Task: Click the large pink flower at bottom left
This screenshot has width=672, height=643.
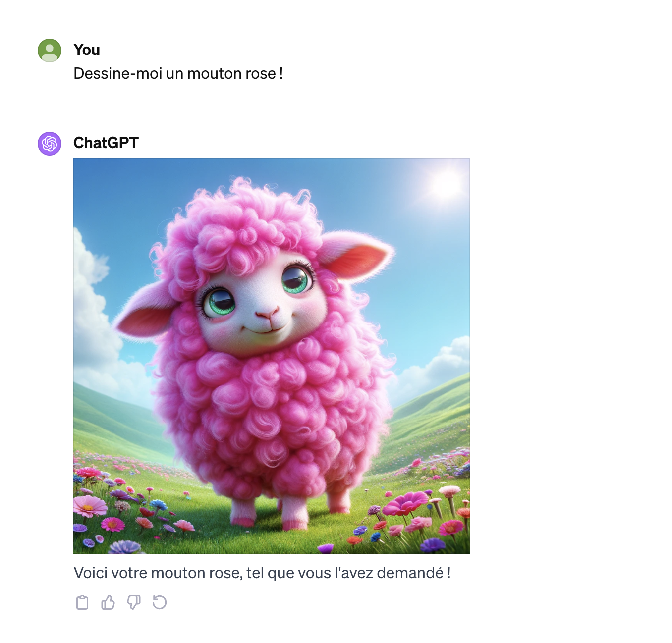Action: 89,506
